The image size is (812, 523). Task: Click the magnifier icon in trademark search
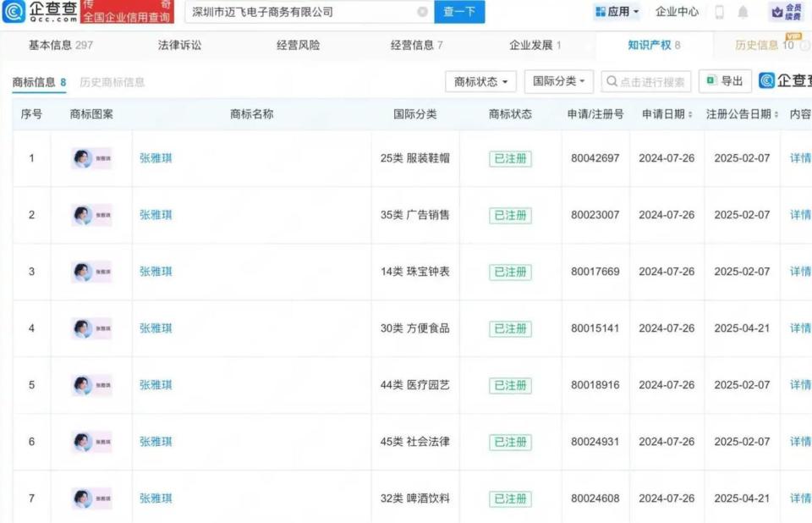click(x=612, y=81)
